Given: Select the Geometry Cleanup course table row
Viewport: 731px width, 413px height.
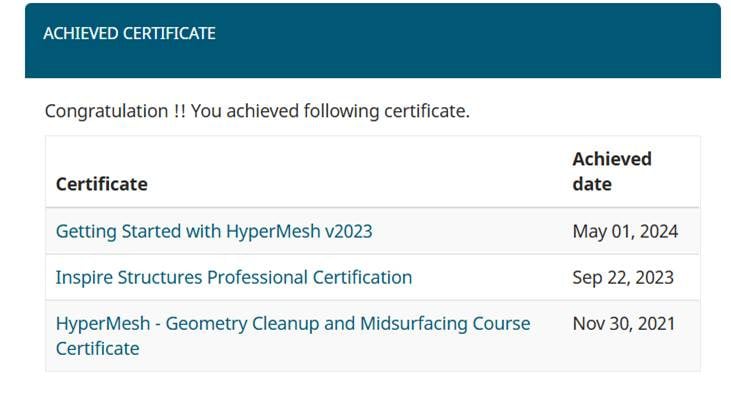Looking at the screenshot, I should [x=373, y=336].
